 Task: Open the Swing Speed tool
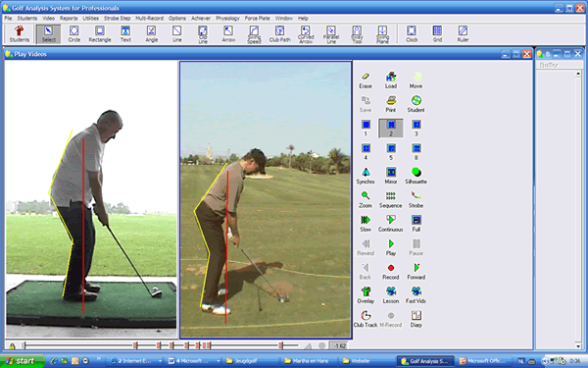(x=254, y=34)
